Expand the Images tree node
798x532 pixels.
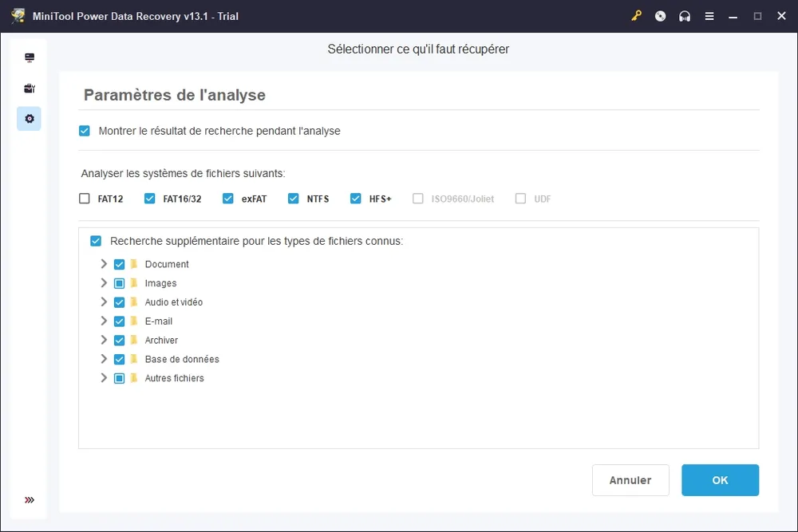103,283
